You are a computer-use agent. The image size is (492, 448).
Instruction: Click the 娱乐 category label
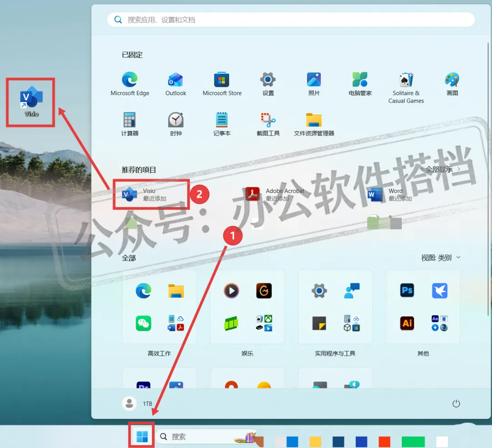point(247,353)
